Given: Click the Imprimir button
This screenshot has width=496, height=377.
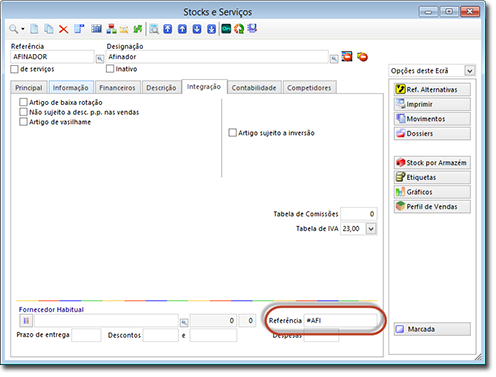Looking at the screenshot, I should (x=432, y=104).
